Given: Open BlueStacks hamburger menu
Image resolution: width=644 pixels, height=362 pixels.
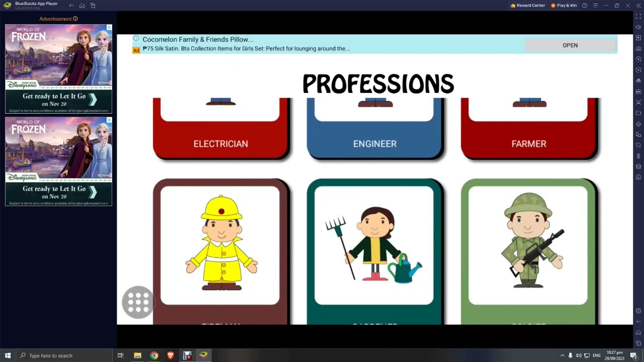Looking at the screenshot, I should 595,6.
